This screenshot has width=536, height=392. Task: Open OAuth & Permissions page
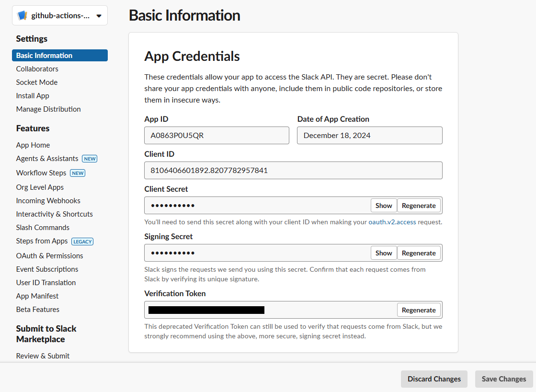tap(49, 256)
